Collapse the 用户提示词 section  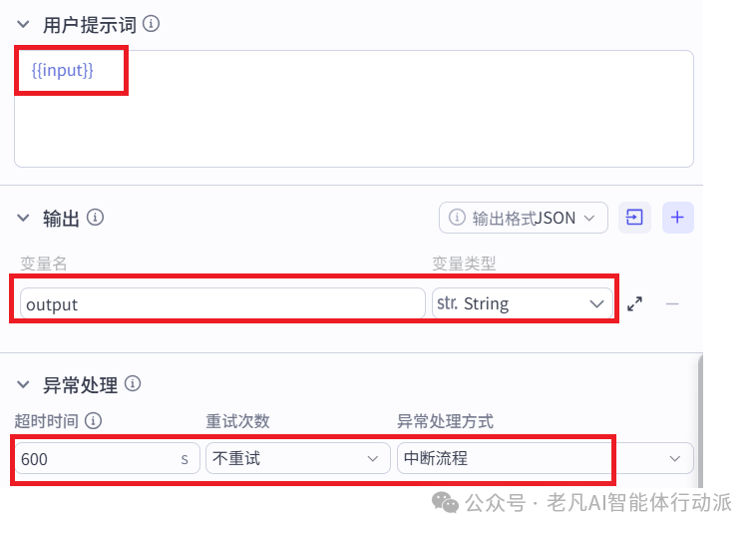(23, 24)
